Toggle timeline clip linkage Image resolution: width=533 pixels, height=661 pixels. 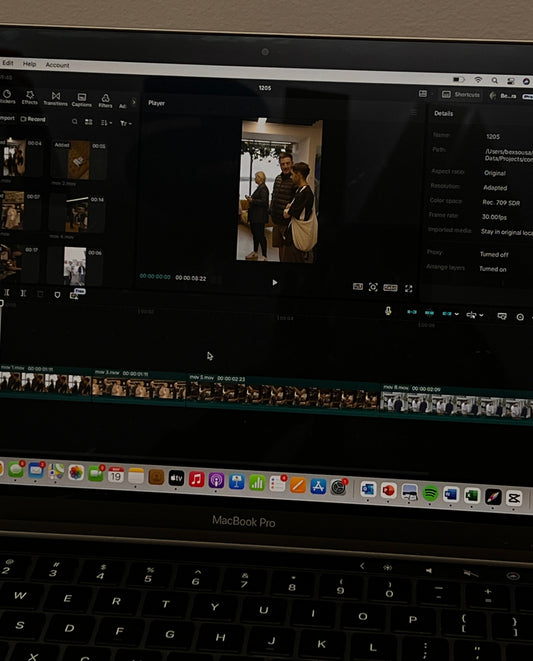(447, 314)
